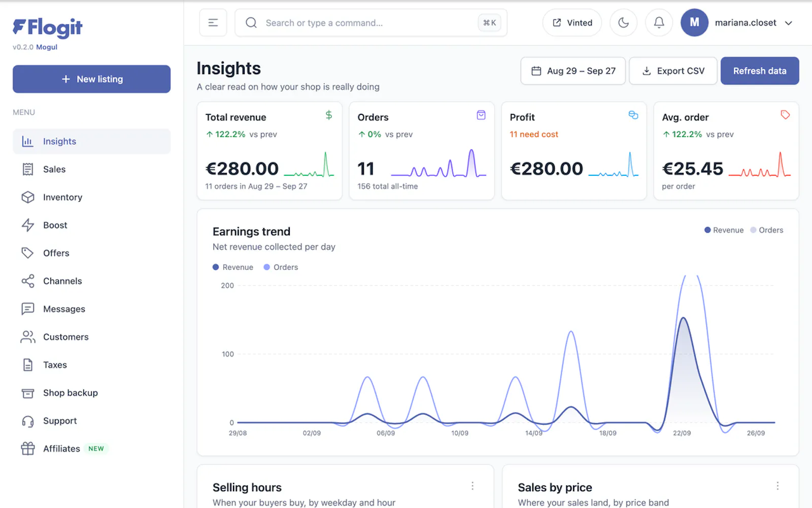
Task: Create a New listing
Action: pos(91,79)
